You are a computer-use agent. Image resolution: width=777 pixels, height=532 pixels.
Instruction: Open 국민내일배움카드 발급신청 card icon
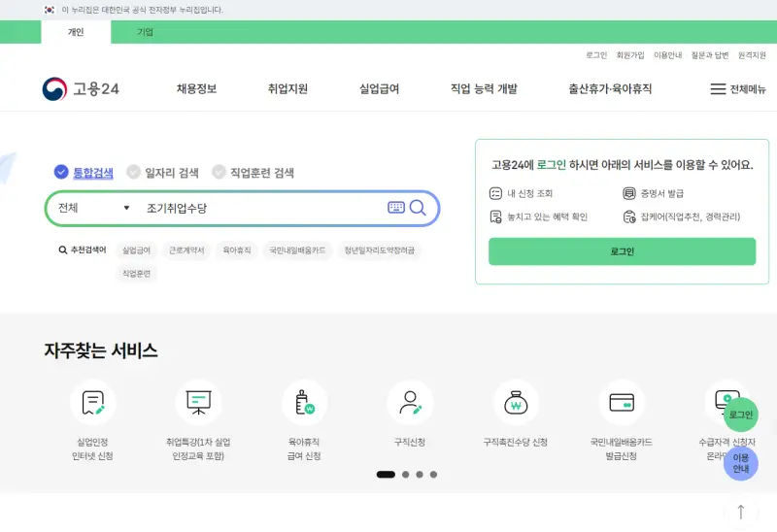(622, 403)
